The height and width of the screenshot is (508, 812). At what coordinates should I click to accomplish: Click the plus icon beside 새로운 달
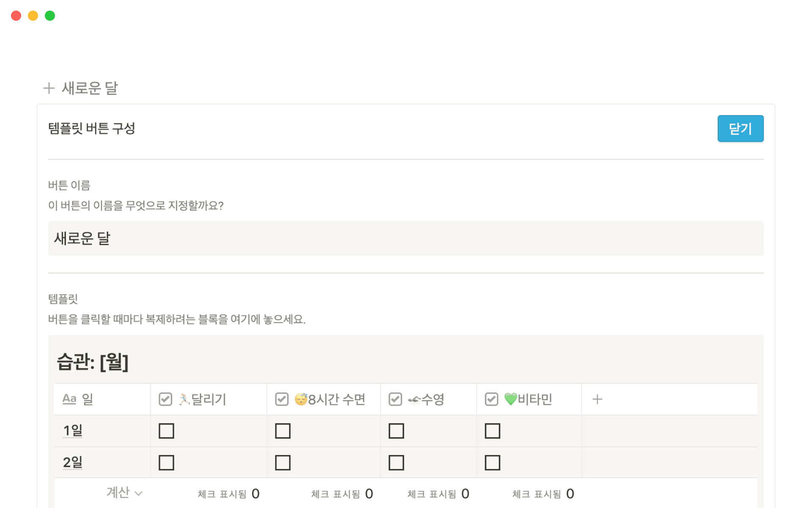click(x=49, y=88)
